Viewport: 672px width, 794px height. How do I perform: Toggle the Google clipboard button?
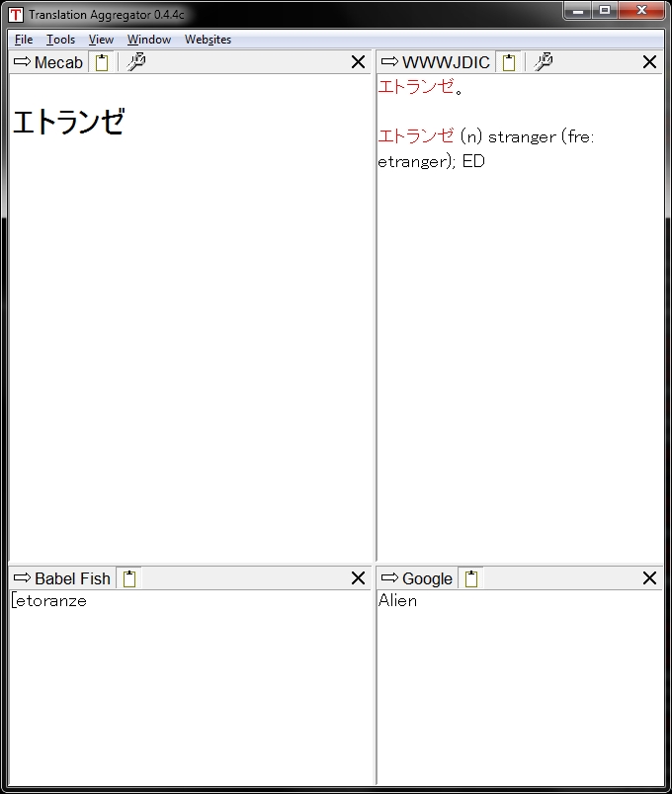point(471,579)
